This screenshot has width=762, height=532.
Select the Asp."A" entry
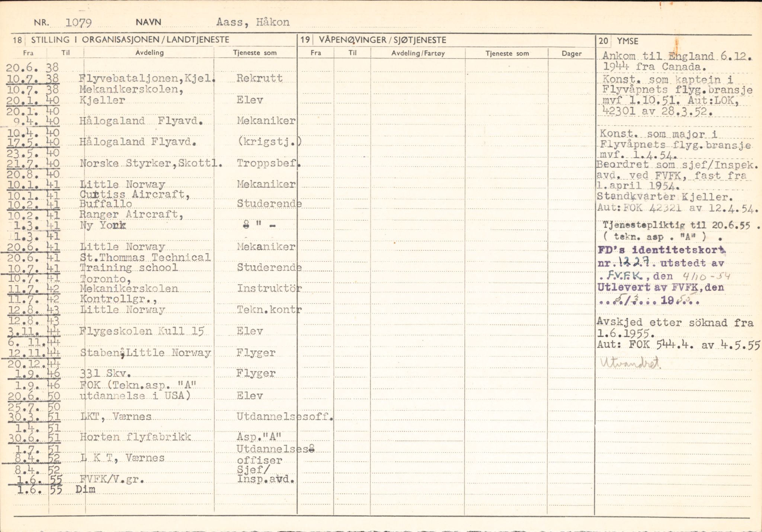tap(259, 436)
